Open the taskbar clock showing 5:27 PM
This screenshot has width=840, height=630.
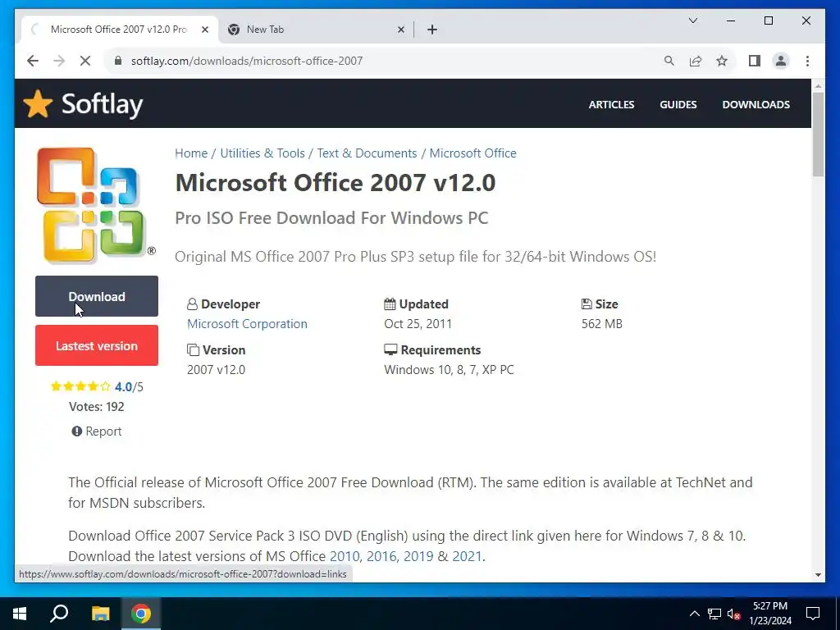(770, 614)
